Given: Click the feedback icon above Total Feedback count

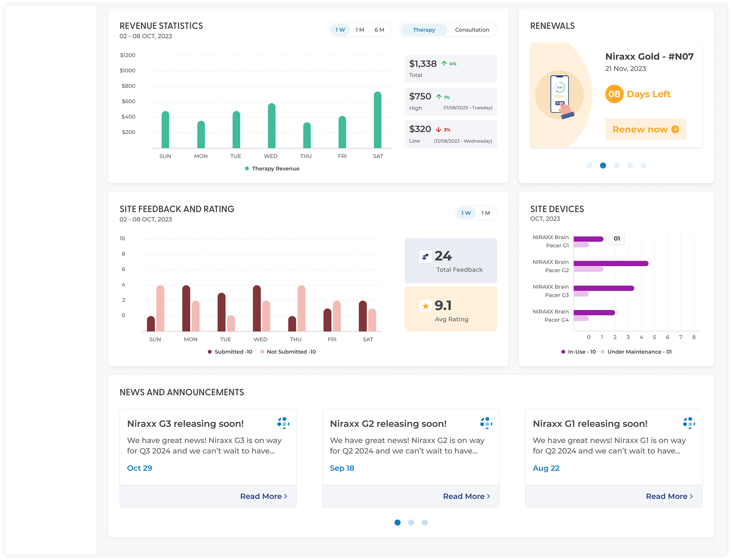Looking at the screenshot, I should tap(425, 256).
